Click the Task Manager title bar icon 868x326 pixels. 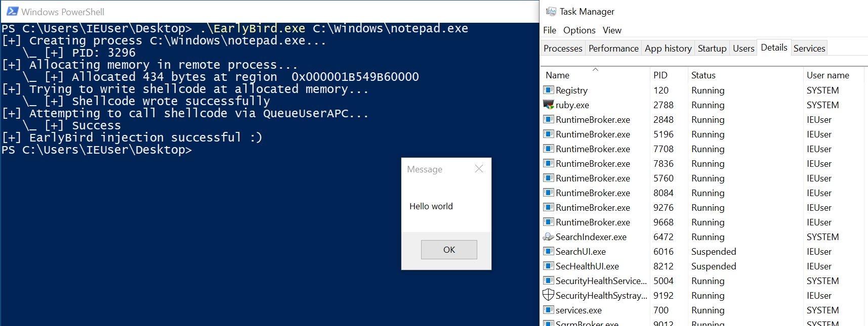(551, 11)
